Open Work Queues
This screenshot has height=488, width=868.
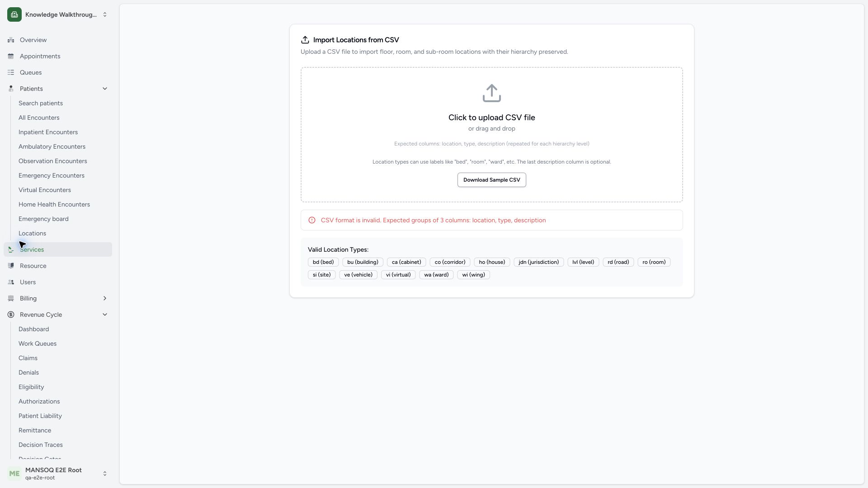point(38,343)
